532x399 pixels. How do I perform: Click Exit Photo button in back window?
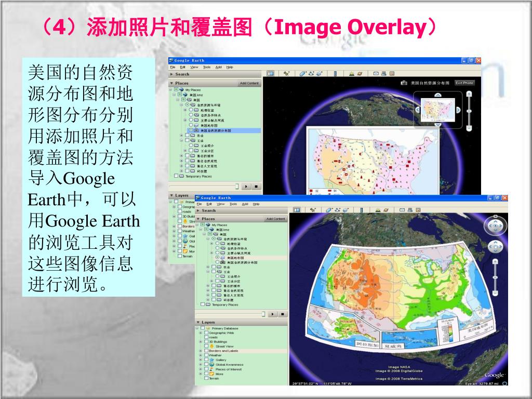[464, 83]
